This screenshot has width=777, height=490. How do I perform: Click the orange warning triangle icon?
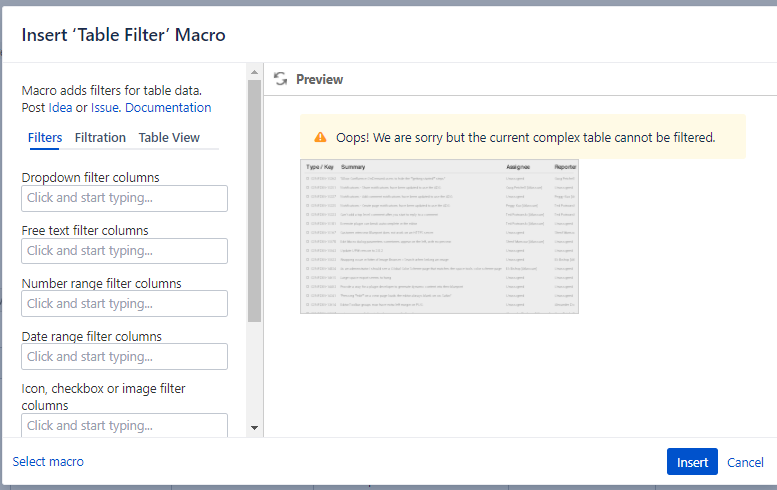(321, 137)
